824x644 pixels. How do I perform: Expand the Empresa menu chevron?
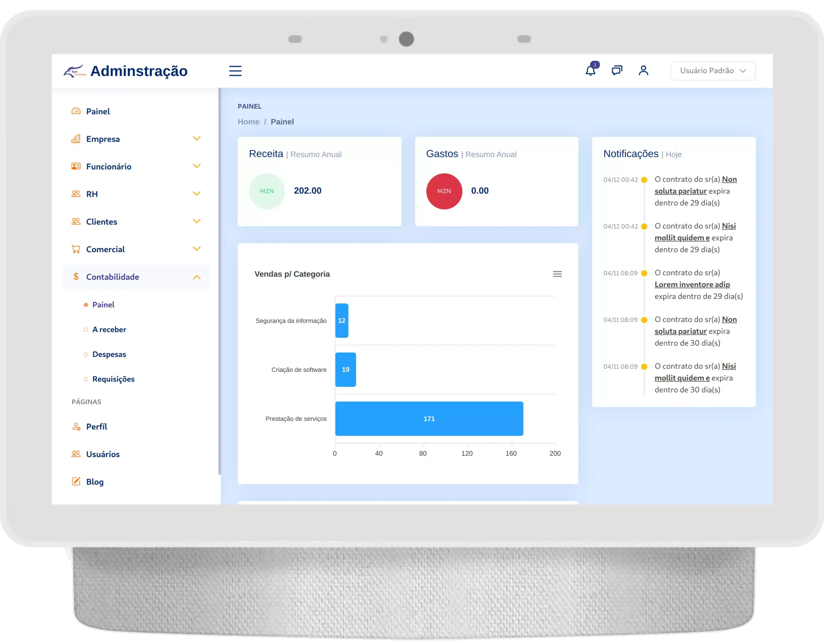click(x=197, y=138)
